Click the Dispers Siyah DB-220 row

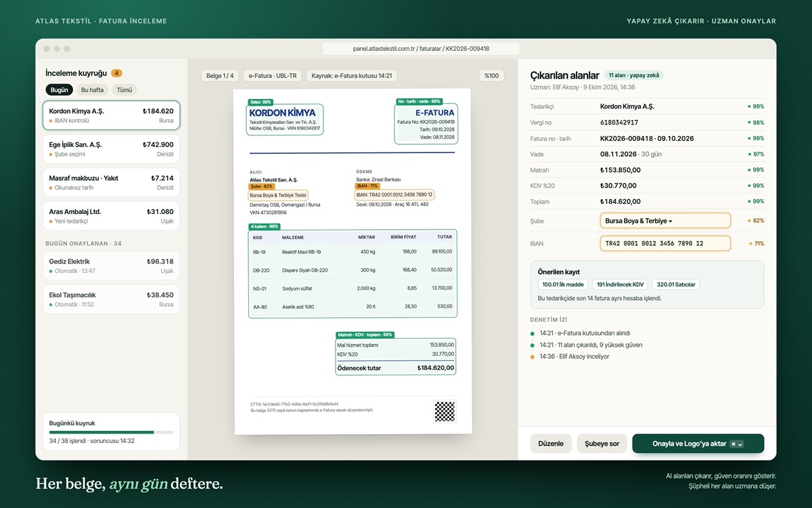pyautogui.click(x=353, y=270)
